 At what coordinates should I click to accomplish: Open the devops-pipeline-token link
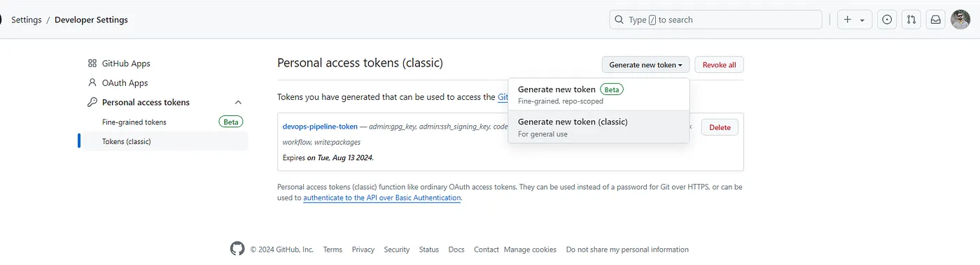(320, 127)
